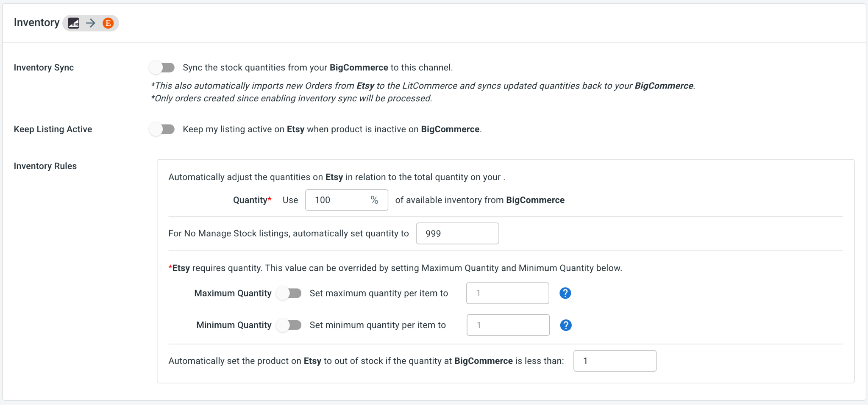
Task: Click the BigCommerce logo icon in header
Action: (x=74, y=23)
